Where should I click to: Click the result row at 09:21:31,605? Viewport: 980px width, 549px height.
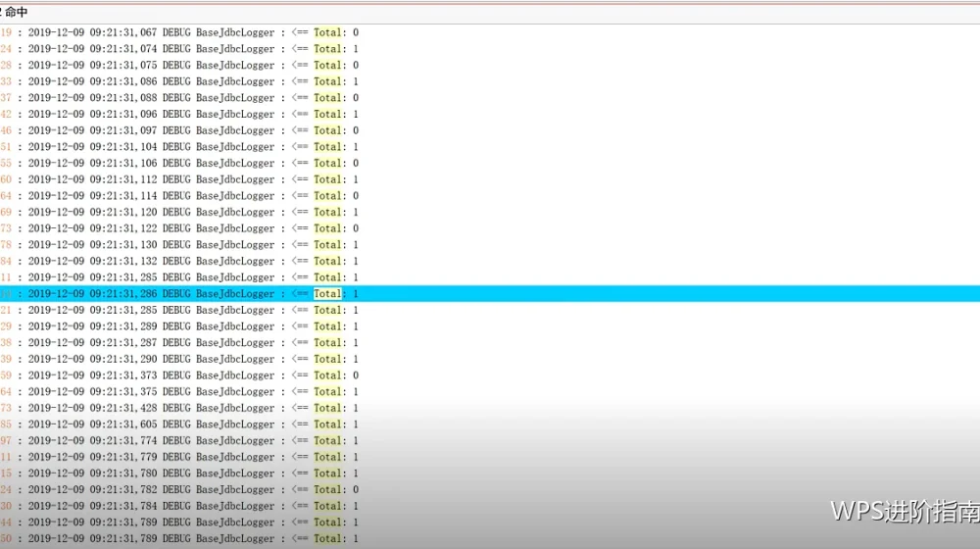pos(490,424)
